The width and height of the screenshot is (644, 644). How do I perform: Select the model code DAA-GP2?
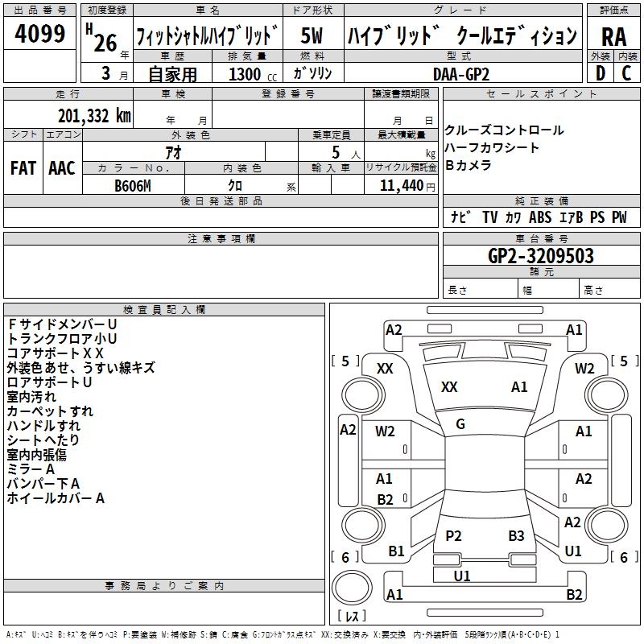(460, 73)
